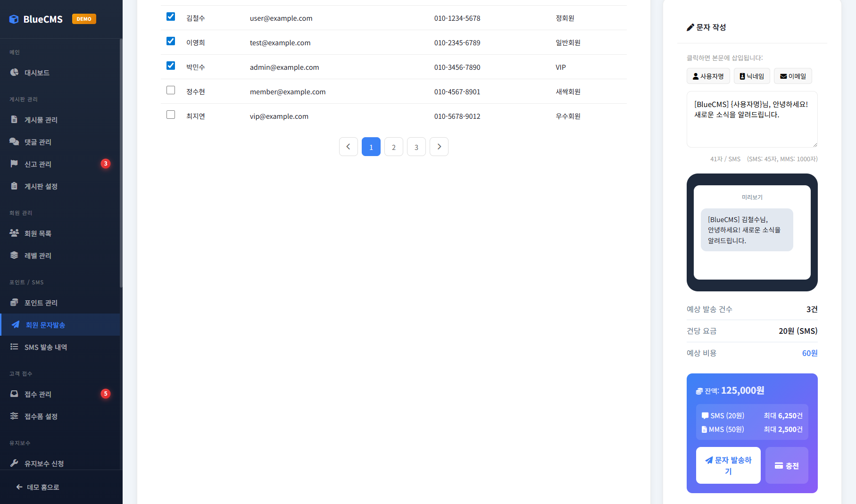Click the 충전 recharge button
This screenshot has height=504, width=856.
click(786, 465)
